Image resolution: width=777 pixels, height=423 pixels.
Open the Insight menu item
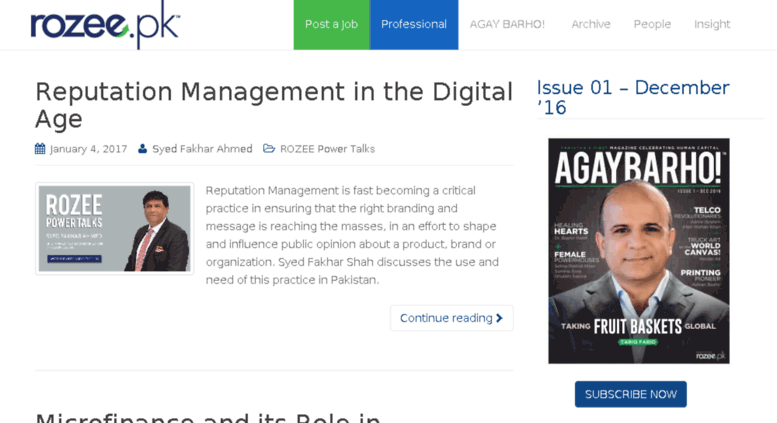(712, 24)
